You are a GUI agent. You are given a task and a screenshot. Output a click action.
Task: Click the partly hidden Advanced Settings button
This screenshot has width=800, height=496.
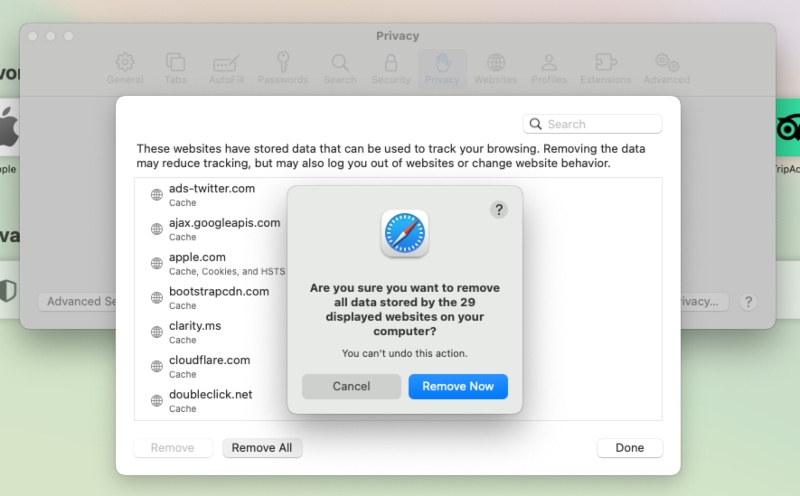78,302
